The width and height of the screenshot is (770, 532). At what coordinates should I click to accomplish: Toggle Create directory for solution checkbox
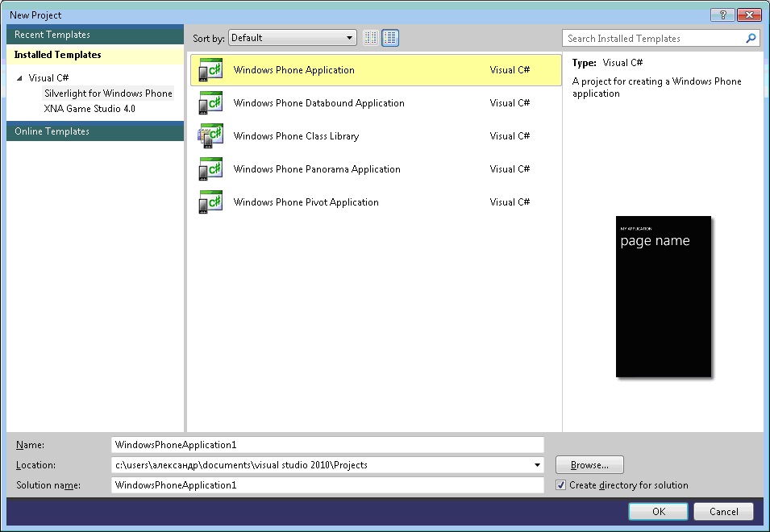click(560, 485)
